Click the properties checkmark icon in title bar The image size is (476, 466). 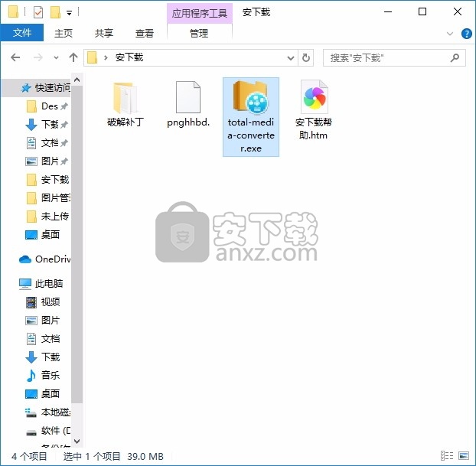pyautogui.click(x=38, y=12)
